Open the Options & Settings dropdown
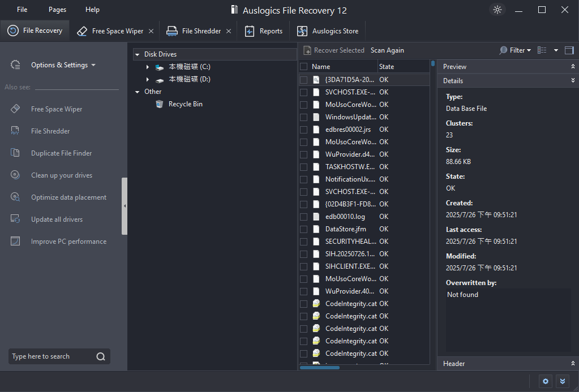The image size is (579, 392). click(63, 65)
